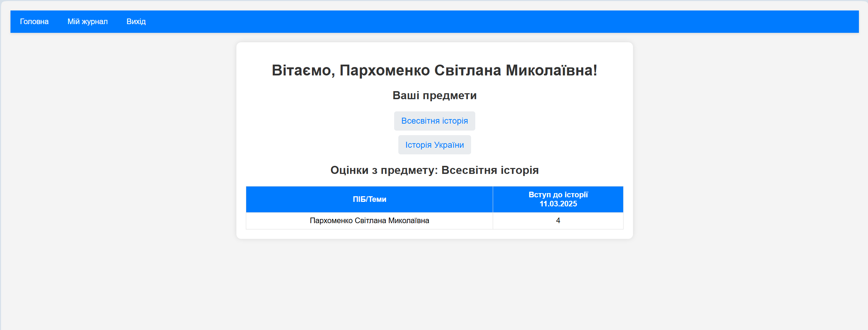This screenshot has width=868, height=330.
Task: Click the word предмети in the subjects heading
Action: coord(449,95)
